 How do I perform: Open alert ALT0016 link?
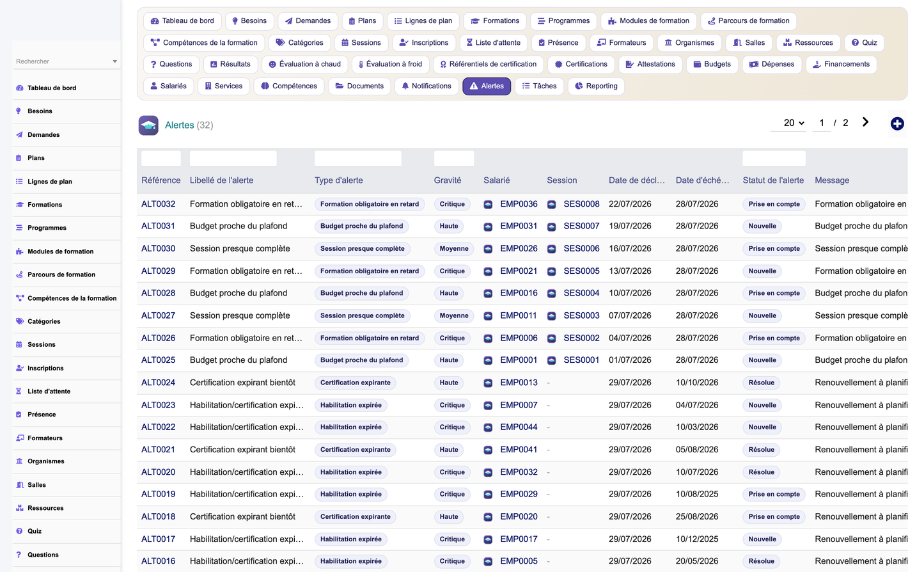coord(158,561)
